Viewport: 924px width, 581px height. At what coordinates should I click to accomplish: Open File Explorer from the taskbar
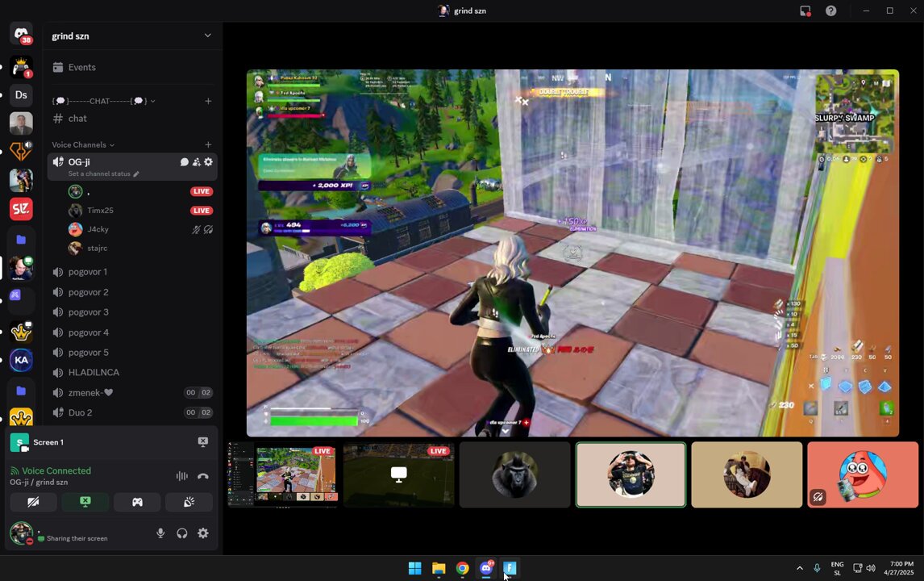(439, 568)
